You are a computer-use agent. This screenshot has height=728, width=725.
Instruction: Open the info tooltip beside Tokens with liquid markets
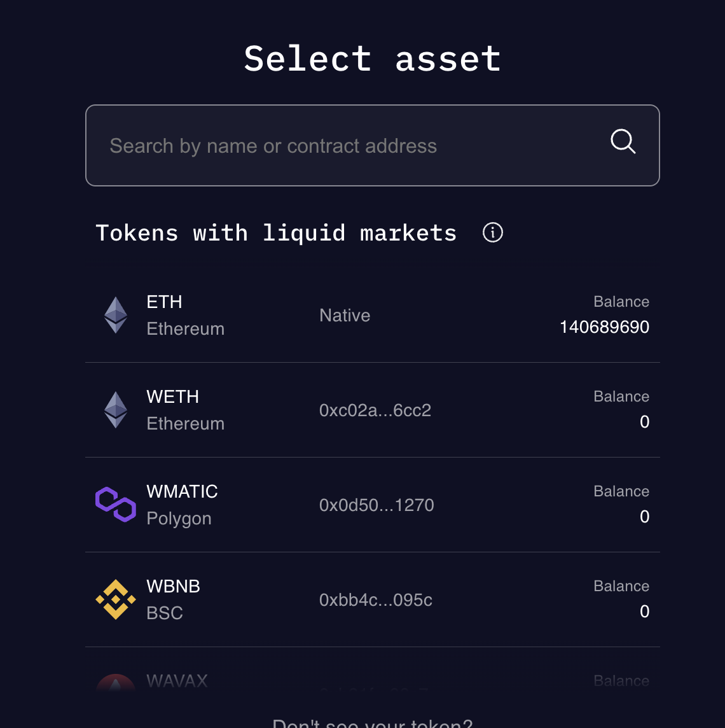click(492, 232)
